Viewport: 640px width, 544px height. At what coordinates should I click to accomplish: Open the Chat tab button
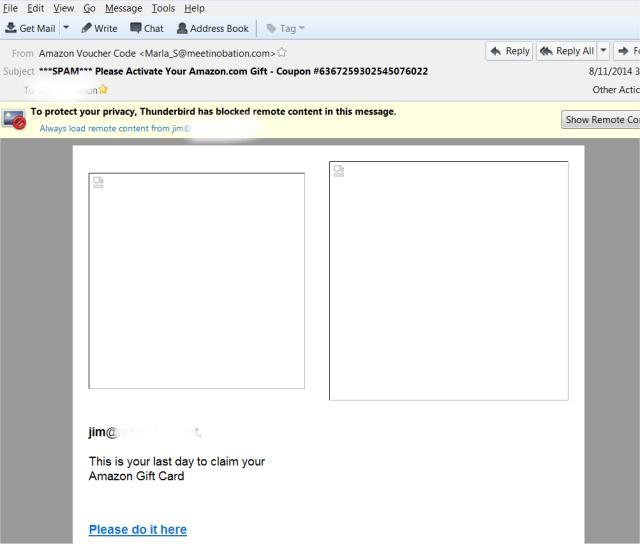147,28
